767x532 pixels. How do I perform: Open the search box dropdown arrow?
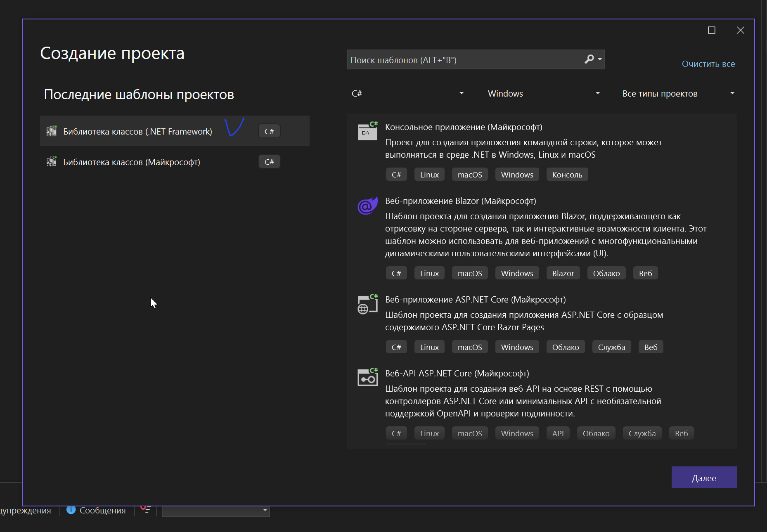point(600,59)
